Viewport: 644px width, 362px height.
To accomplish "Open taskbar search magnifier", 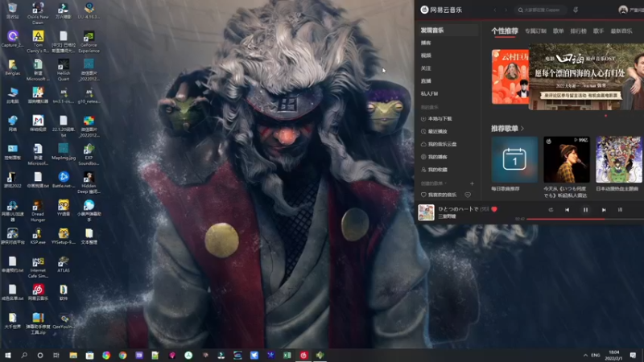I will pos(24,355).
